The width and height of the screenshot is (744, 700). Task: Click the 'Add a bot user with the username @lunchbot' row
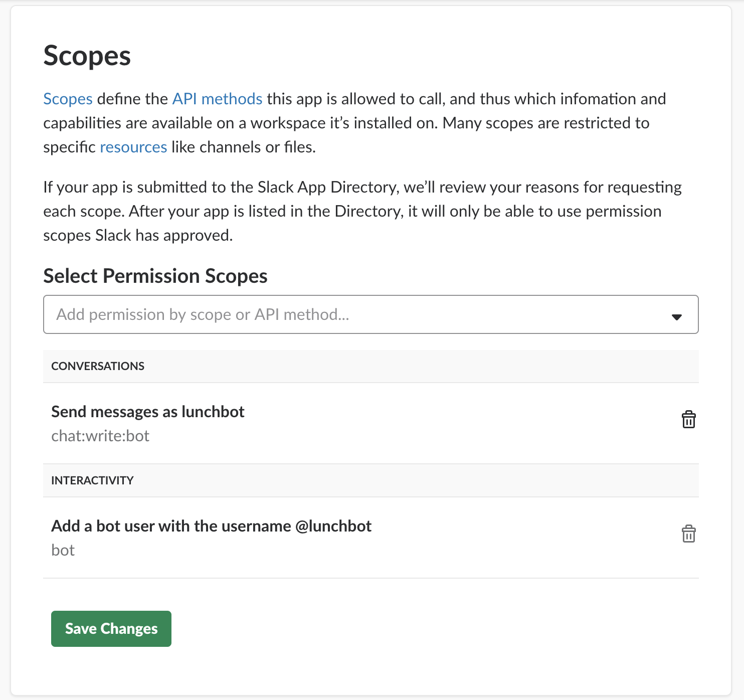(370, 538)
